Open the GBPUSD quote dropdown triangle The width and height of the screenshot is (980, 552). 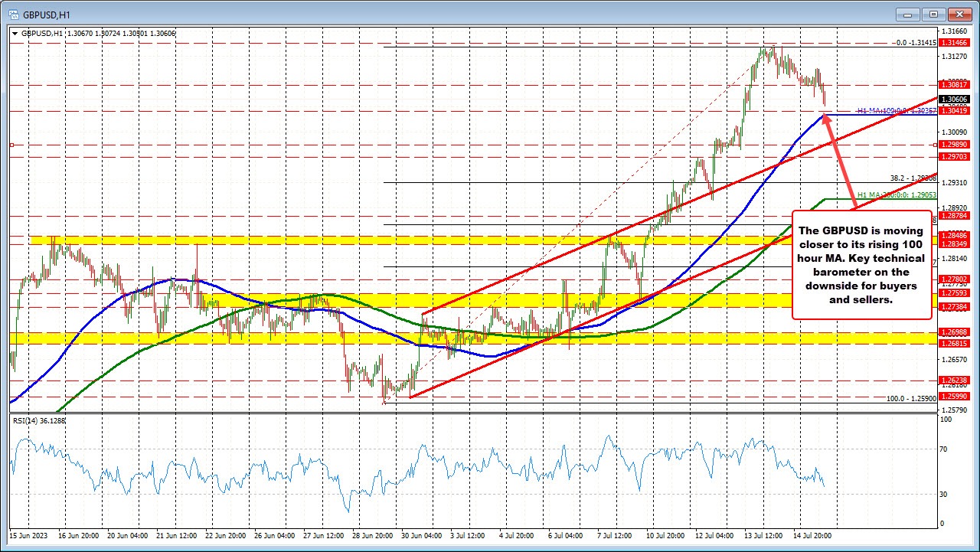(15, 34)
